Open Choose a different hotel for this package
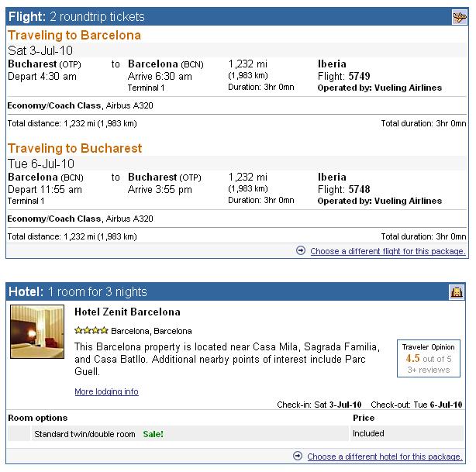476x472 pixels. click(x=385, y=456)
